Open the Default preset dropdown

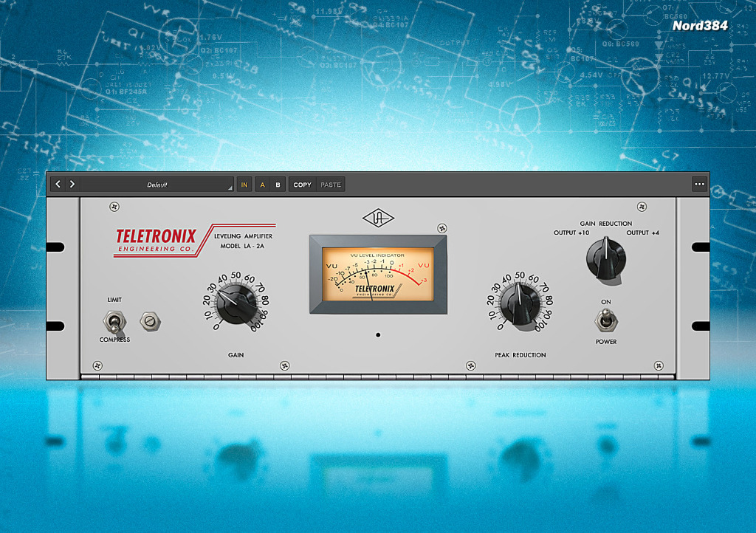pyautogui.click(x=157, y=185)
